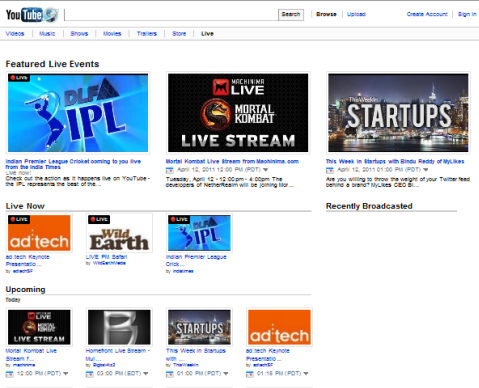Open Homefront Live Stream title link
The image size is (479, 388).
[118, 355]
